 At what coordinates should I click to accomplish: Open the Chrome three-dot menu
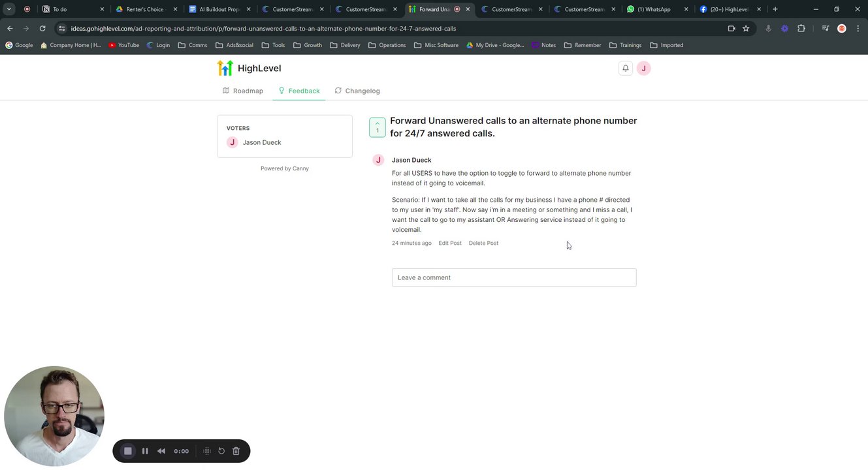[858, 29]
